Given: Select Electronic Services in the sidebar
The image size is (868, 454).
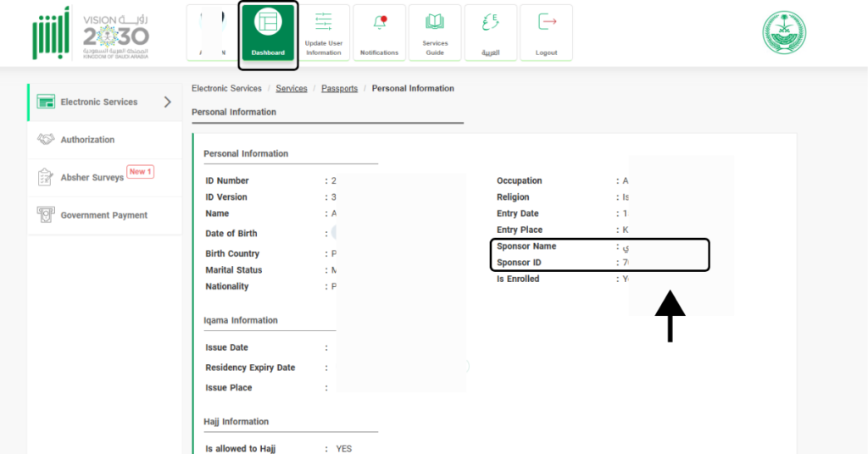Looking at the screenshot, I should (98, 102).
